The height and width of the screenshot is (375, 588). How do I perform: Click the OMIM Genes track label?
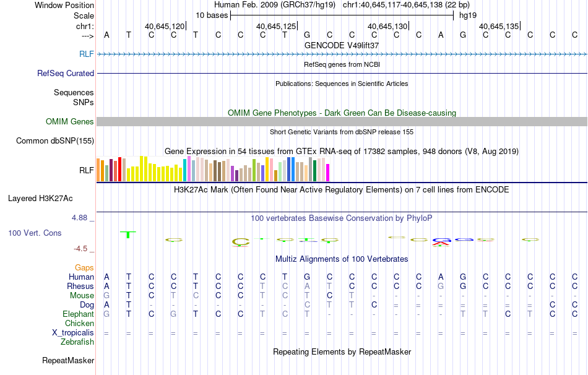tap(69, 121)
